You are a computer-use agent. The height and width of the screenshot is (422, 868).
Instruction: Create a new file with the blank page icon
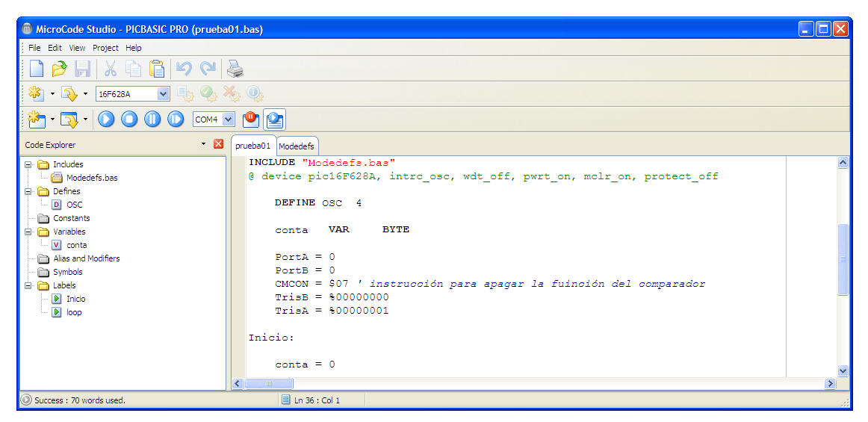[37, 69]
